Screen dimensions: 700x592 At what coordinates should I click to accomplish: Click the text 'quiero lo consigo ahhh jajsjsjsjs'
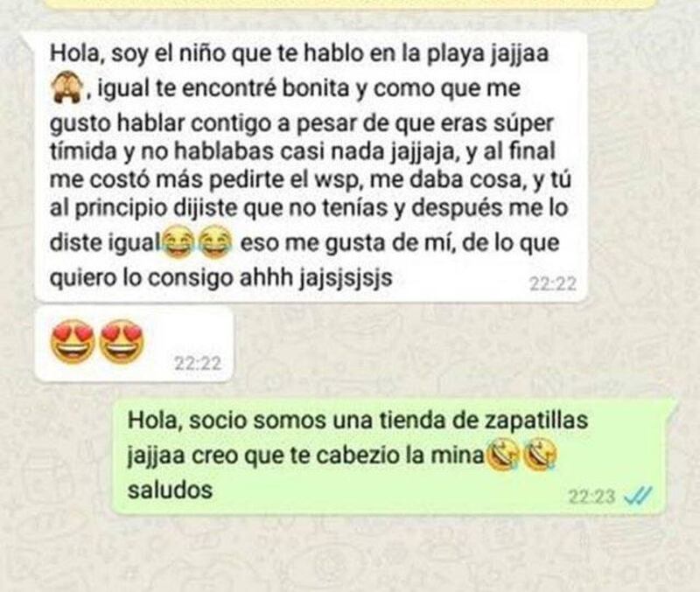(x=220, y=278)
